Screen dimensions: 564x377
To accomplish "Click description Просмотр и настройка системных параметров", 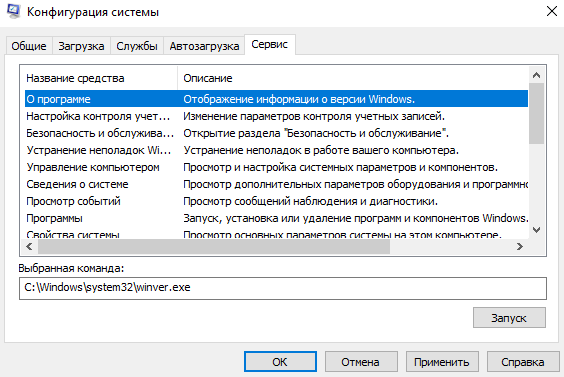I will click(340, 167).
